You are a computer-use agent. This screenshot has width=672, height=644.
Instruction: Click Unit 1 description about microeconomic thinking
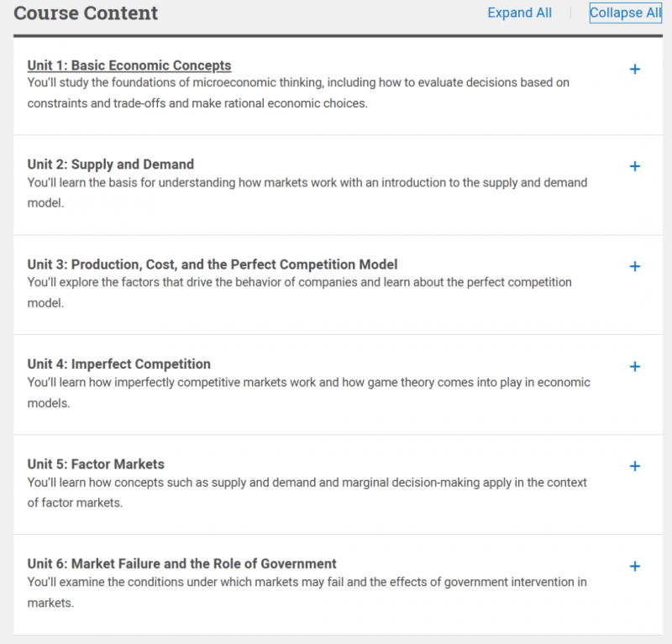tap(298, 93)
